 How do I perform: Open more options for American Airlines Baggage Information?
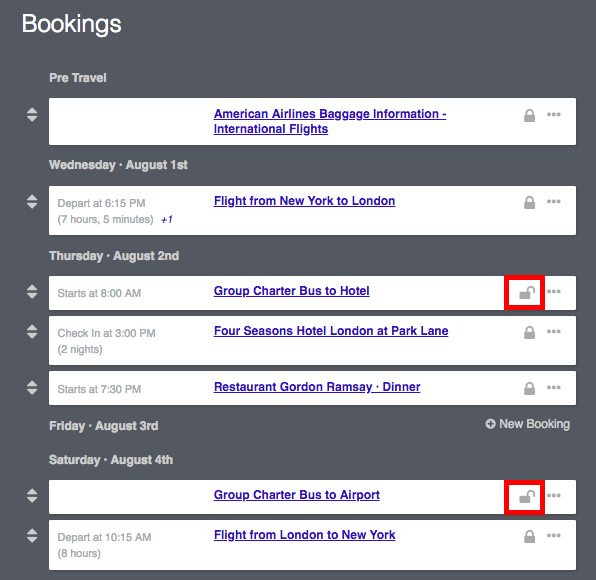(x=553, y=114)
